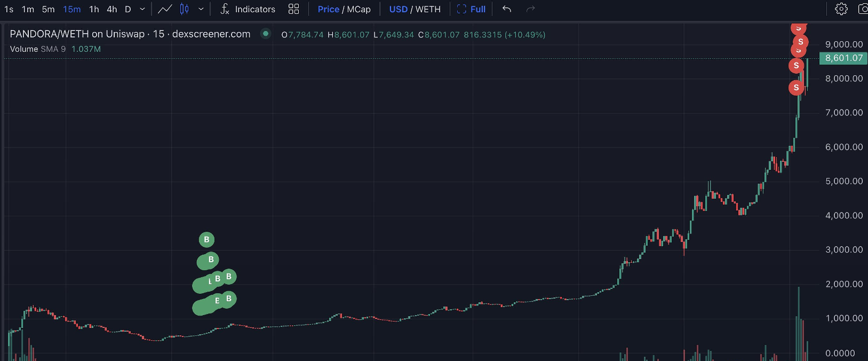Open the PANDORA/WETH symbol legend
This screenshot has width=868, height=361.
tap(130, 34)
